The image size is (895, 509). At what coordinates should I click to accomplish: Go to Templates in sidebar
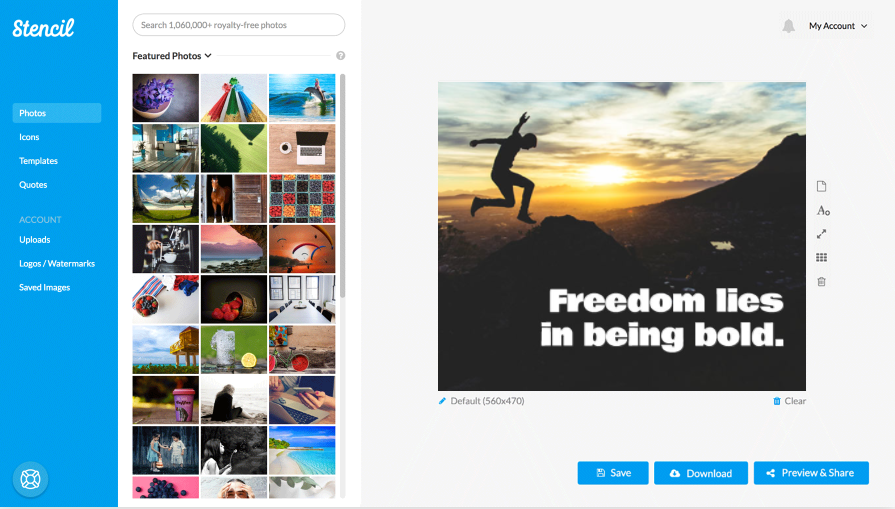pyautogui.click(x=38, y=161)
